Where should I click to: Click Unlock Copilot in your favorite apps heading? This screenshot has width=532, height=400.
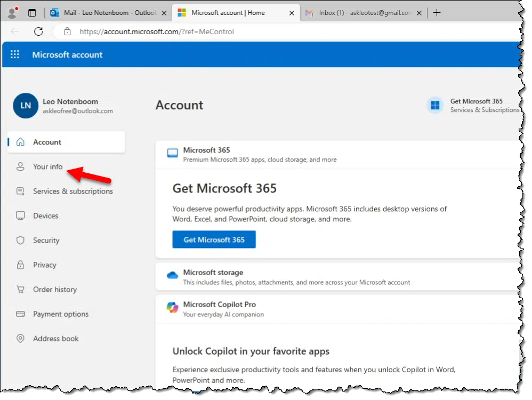(x=251, y=351)
